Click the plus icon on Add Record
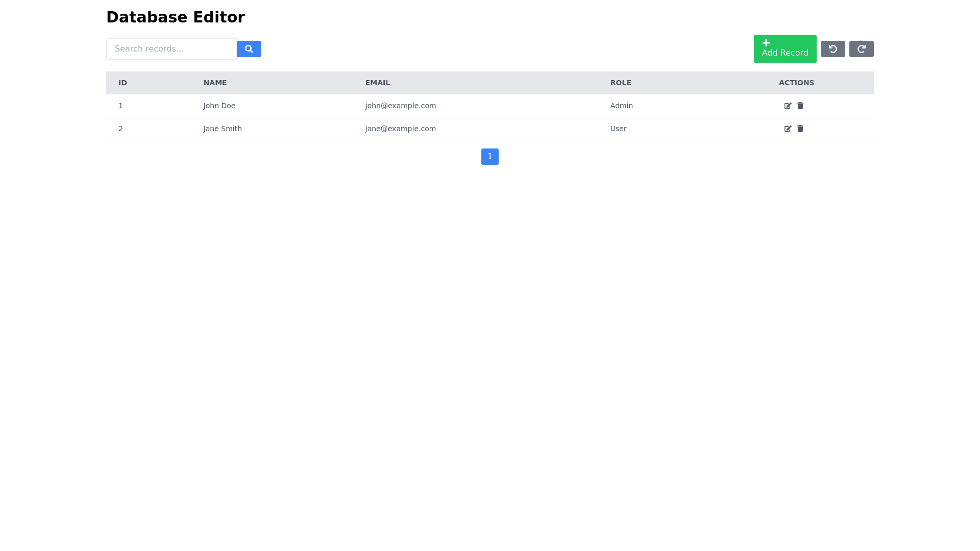 tap(766, 43)
